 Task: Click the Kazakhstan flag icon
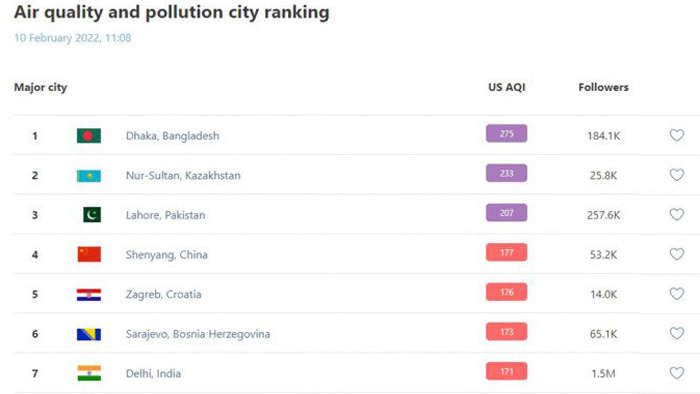[x=89, y=176]
